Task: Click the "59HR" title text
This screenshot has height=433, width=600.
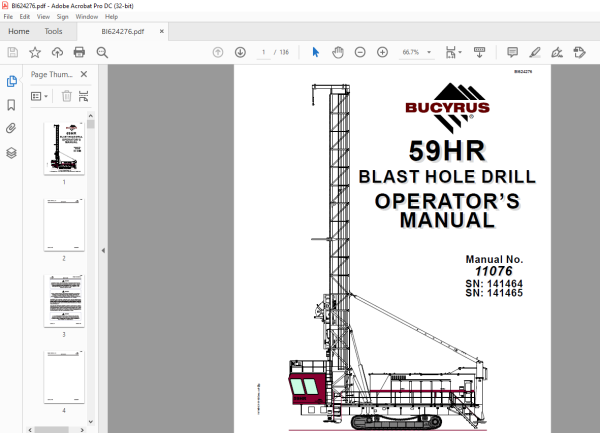Action: tap(447, 151)
